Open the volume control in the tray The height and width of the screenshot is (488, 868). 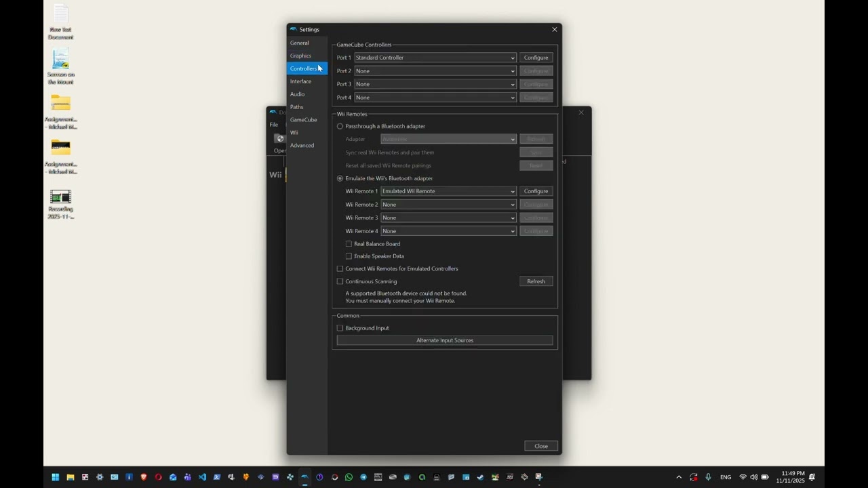click(x=753, y=477)
